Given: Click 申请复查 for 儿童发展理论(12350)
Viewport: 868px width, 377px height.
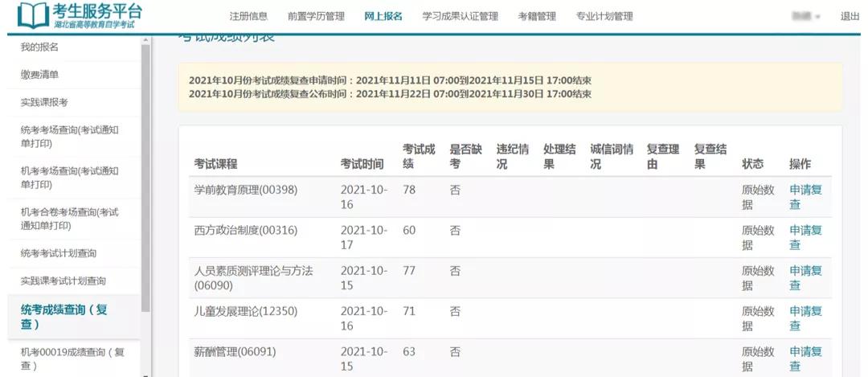Looking at the screenshot, I should (805, 318).
